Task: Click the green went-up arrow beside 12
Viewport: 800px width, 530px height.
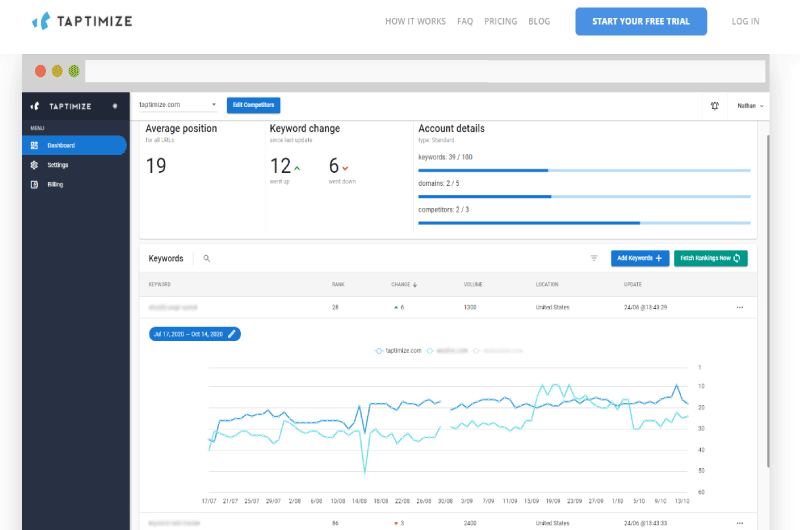Action: coord(297,168)
